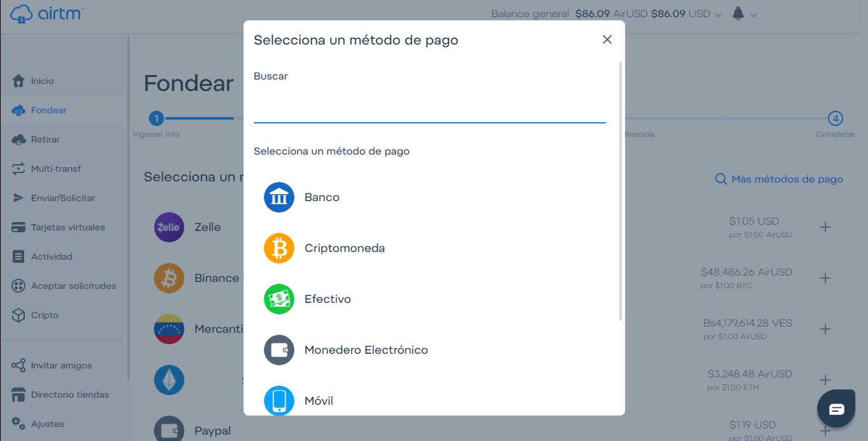Pick the Efectivo cash icon
The width and height of the screenshot is (868, 441).
tap(279, 299)
